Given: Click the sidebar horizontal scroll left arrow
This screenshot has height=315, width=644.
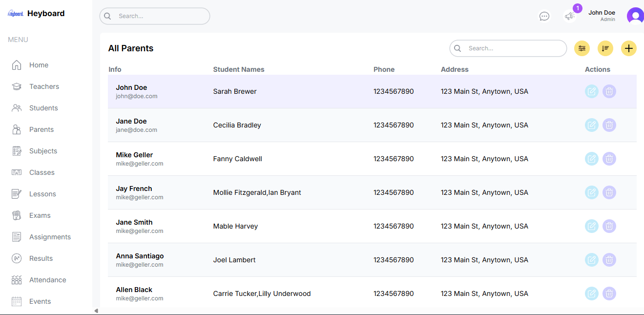Looking at the screenshot, I should (x=96, y=311).
